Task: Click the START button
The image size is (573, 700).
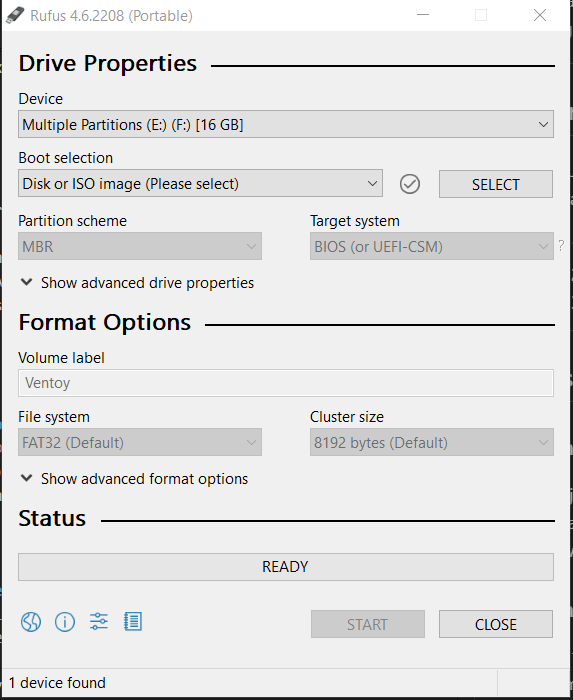Action: tap(368, 624)
